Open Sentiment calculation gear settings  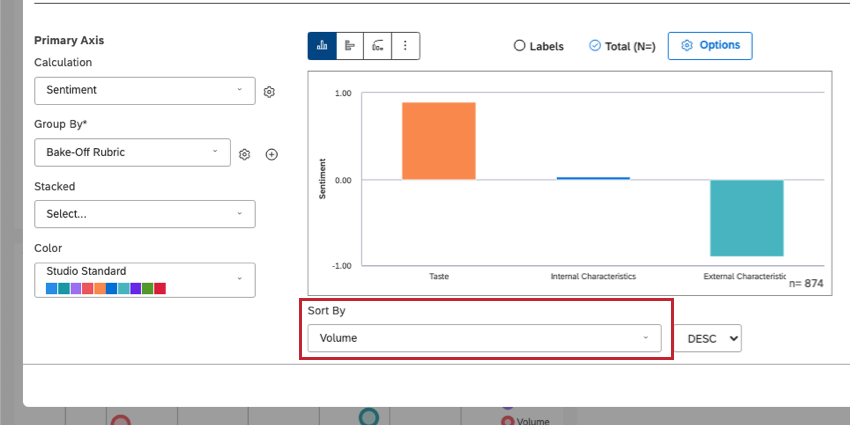[x=269, y=92]
